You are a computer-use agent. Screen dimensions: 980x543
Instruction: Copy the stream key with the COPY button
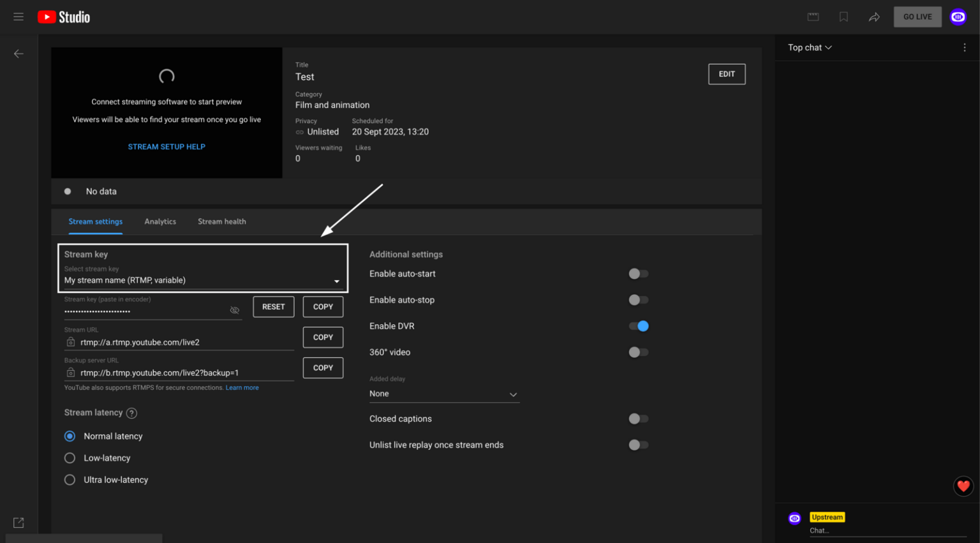pos(323,306)
